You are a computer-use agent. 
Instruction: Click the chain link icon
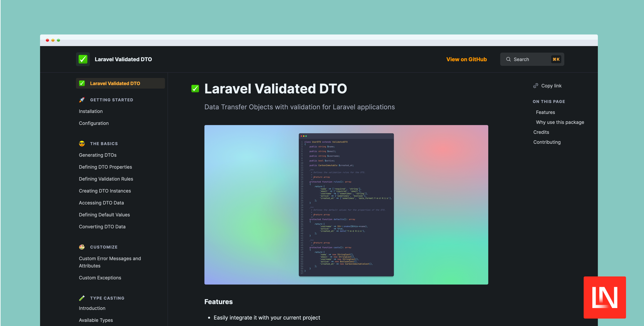(536, 86)
